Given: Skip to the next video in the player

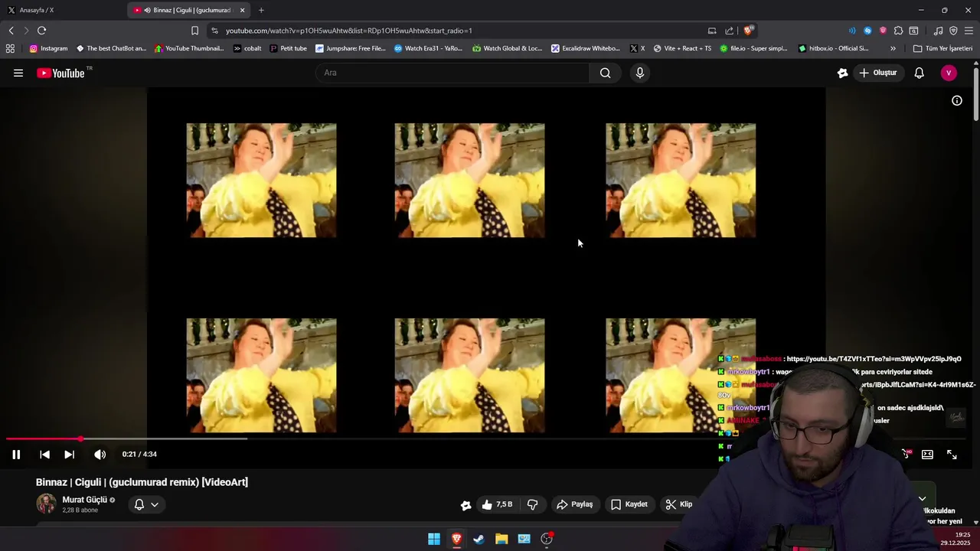Looking at the screenshot, I should coord(69,455).
